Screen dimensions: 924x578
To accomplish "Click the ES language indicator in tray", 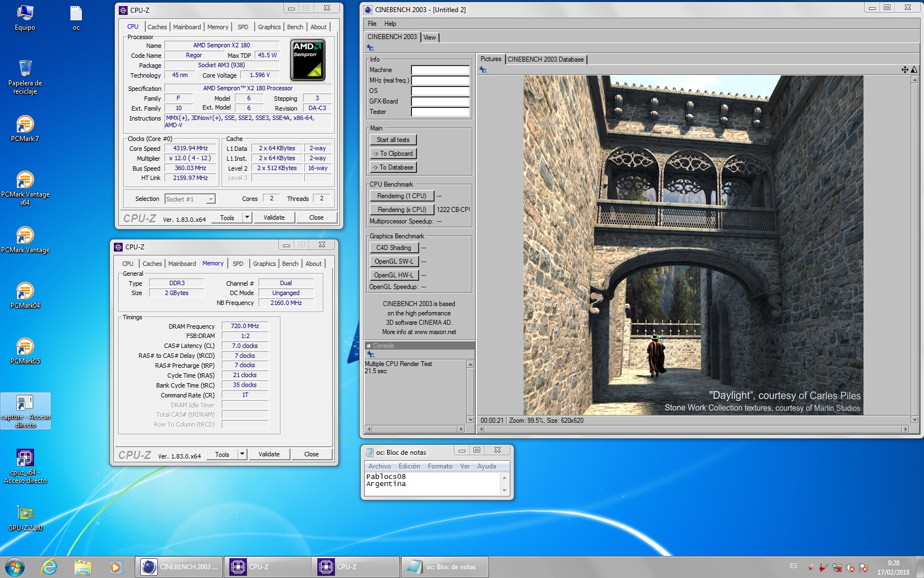I will click(793, 566).
